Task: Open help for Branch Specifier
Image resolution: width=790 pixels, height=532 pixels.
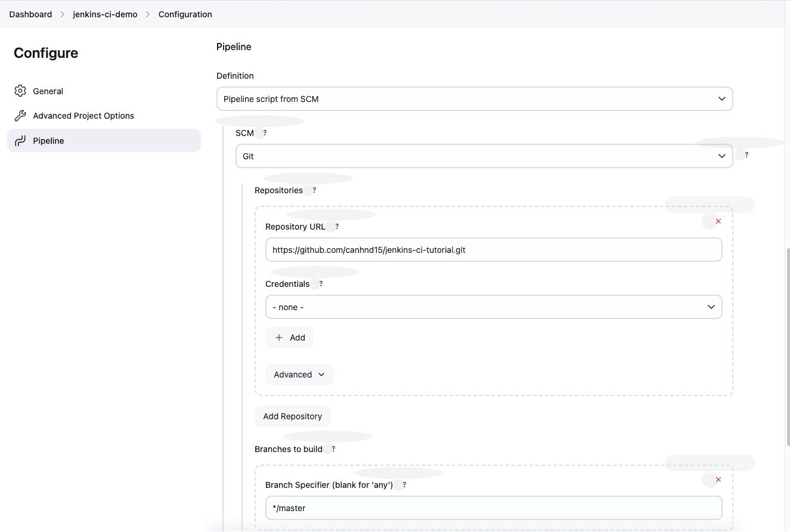Action: click(x=404, y=485)
